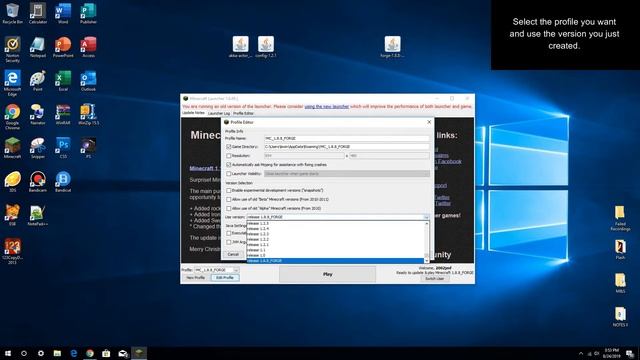
Task: Click the Play button
Action: click(327, 274)
